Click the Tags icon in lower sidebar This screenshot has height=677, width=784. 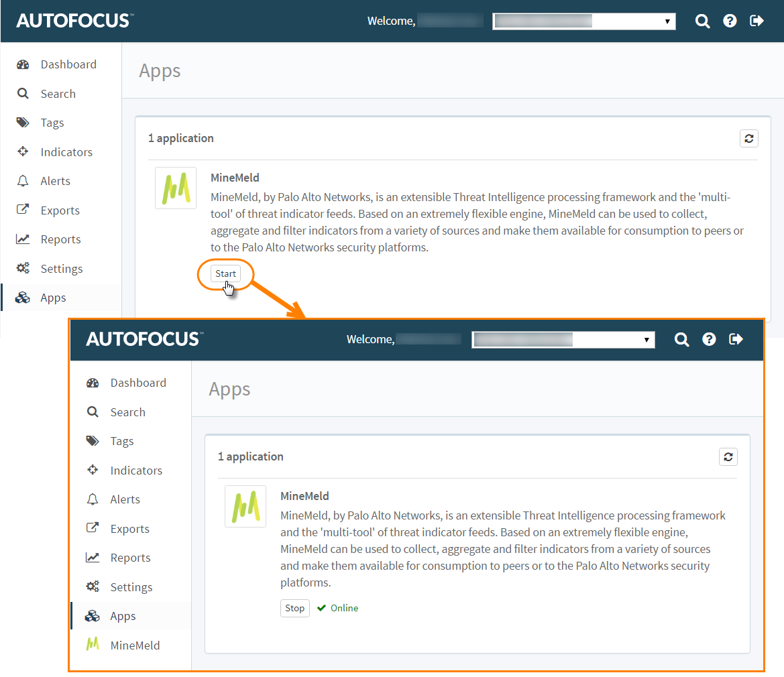93,440
